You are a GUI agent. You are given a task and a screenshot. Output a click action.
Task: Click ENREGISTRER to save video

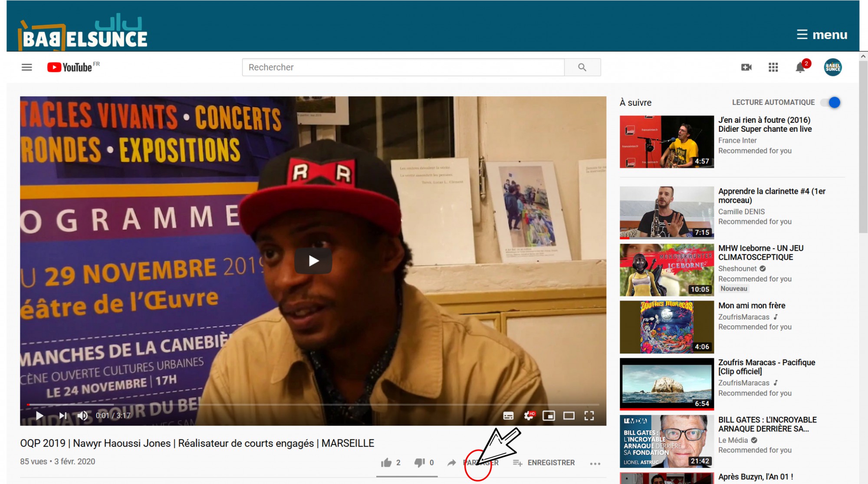(x=544, y=463)
